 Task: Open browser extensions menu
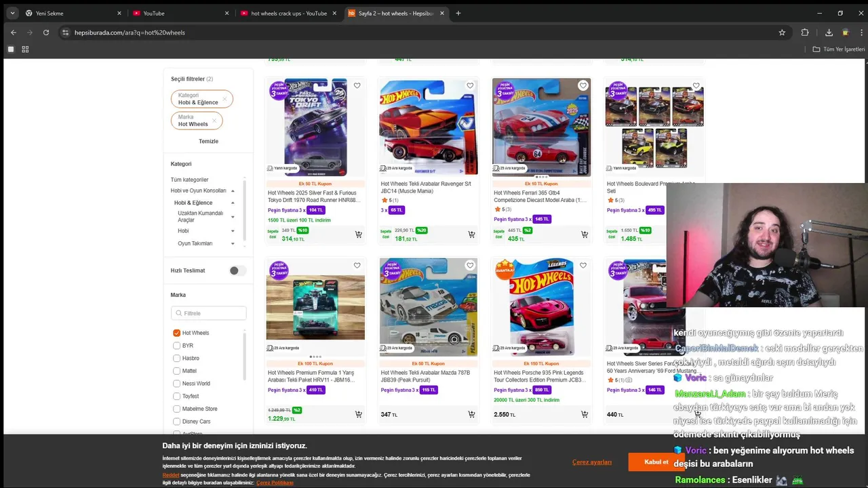coord(805,33)
